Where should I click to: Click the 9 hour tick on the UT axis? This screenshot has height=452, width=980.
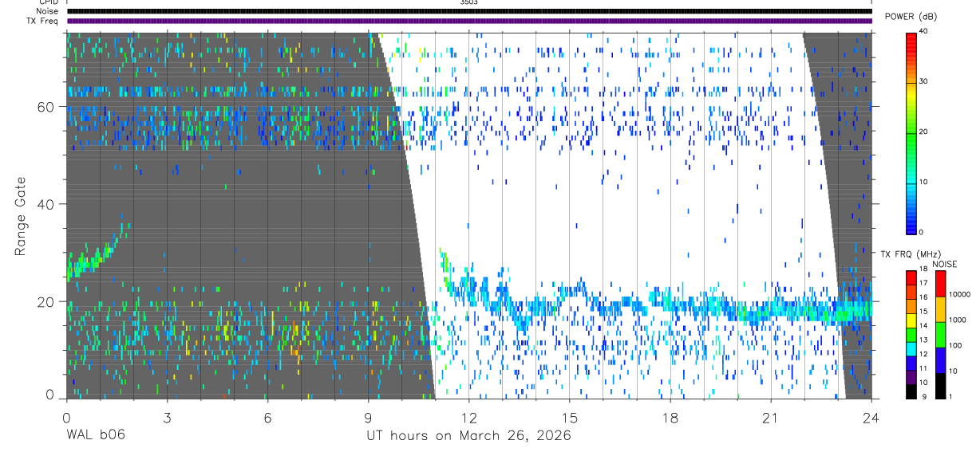[x=369, y=417]
